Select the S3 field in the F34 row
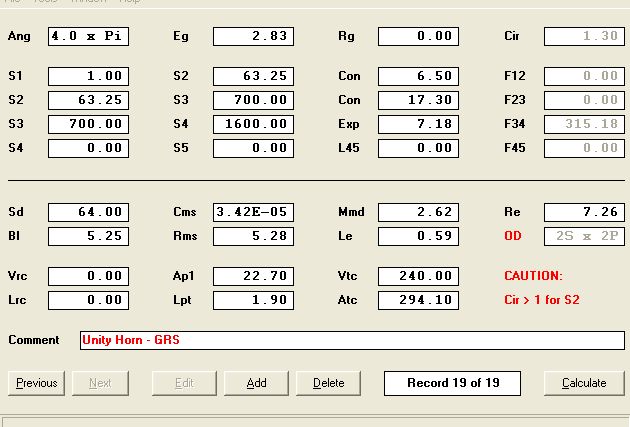 click(x=88, y=125)
